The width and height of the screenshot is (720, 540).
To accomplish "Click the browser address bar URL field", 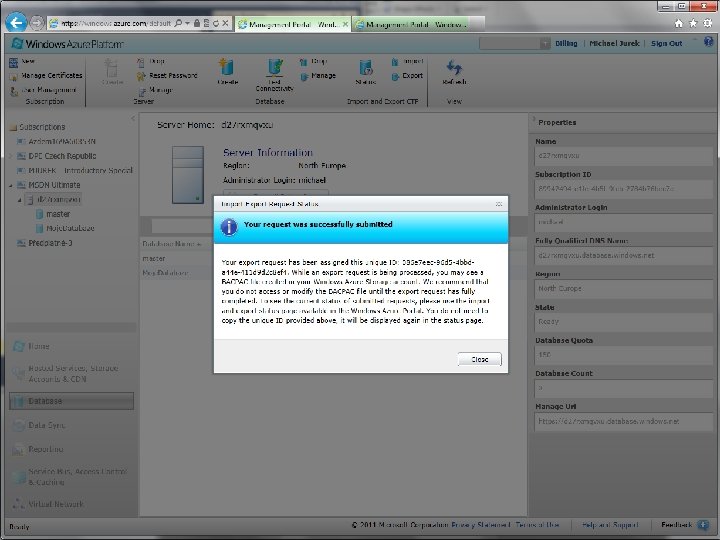I will coord(116,23).
